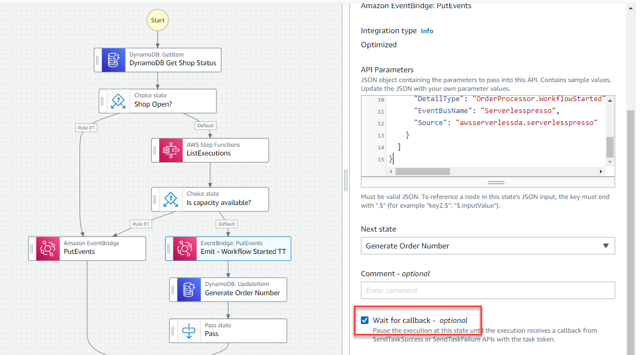Click the API Parameters heading
The height and width of the screenshot is (355, 644).
[x=387, y=70]
